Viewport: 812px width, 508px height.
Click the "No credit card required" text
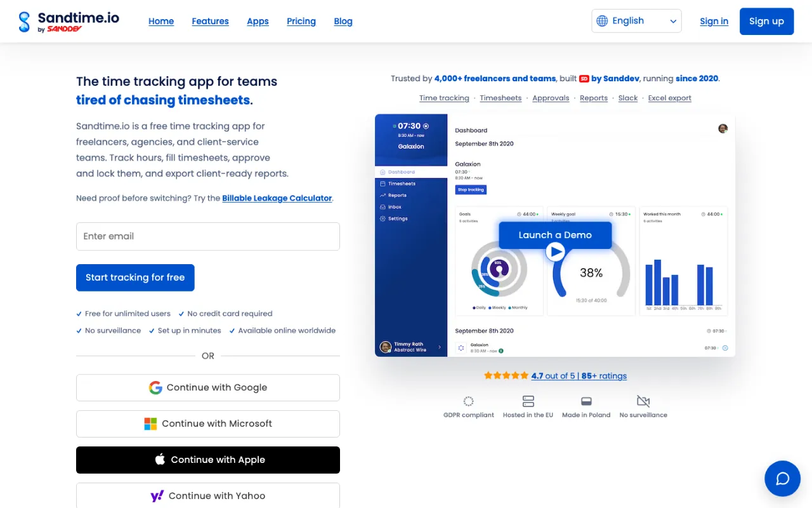(x=230, y=314)
